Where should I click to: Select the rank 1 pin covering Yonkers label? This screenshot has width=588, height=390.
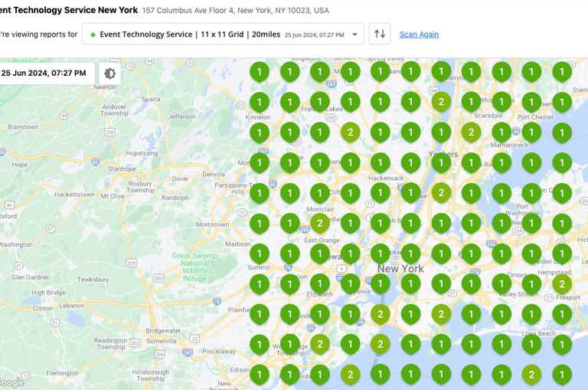tap(441, 163)
